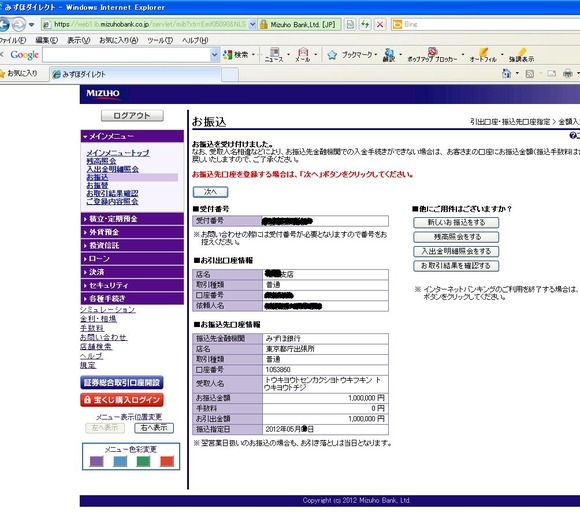Viewport: 580px width, 516px height.
Task: Click the ポップアップ ブロッカー icon
Action: 432,55
